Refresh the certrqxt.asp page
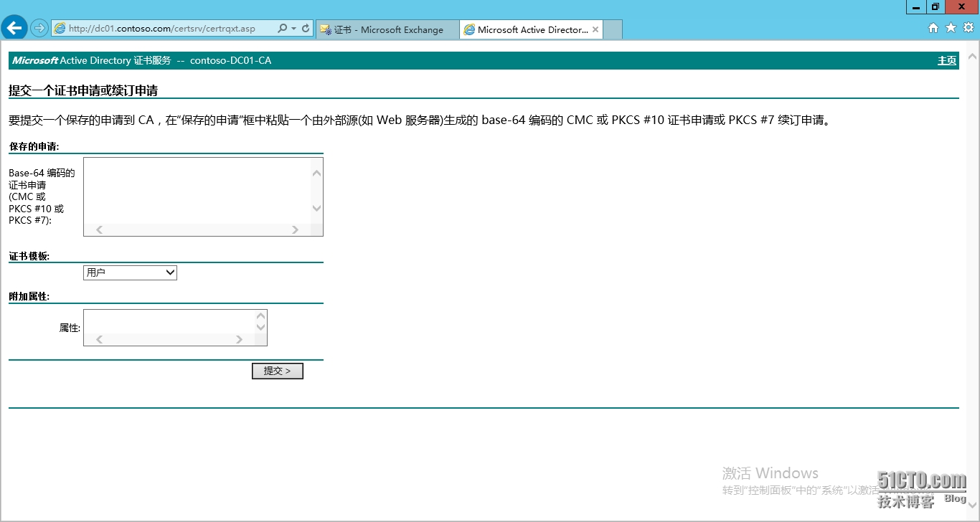 coord(304,28)
